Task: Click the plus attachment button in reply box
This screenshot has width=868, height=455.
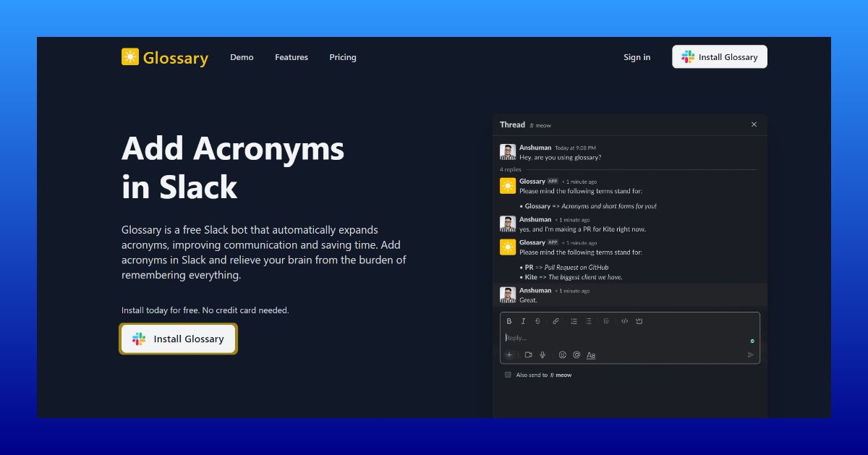Action: [x=509, y=354]
